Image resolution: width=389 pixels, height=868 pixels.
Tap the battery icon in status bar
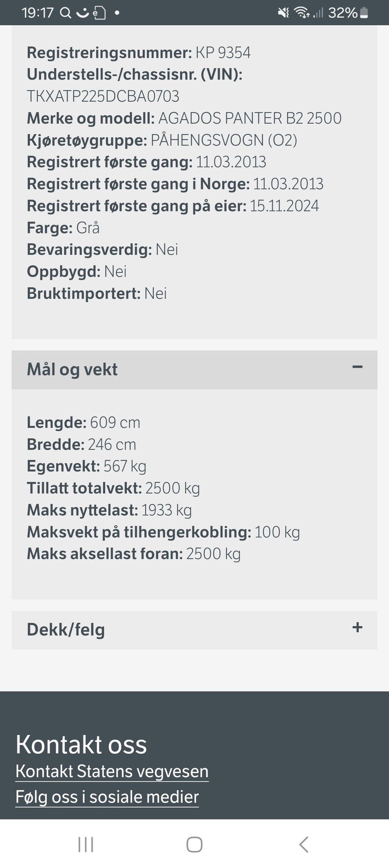(x=364, y=13)
